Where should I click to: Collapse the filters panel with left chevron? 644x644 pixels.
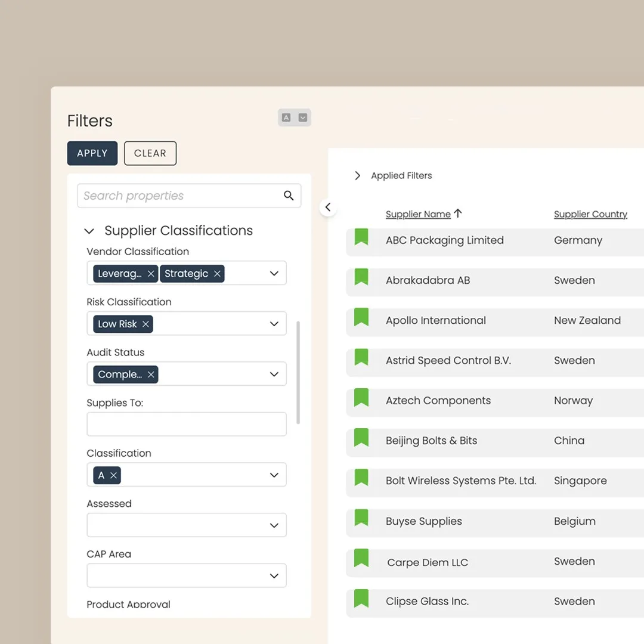[328, 207]
